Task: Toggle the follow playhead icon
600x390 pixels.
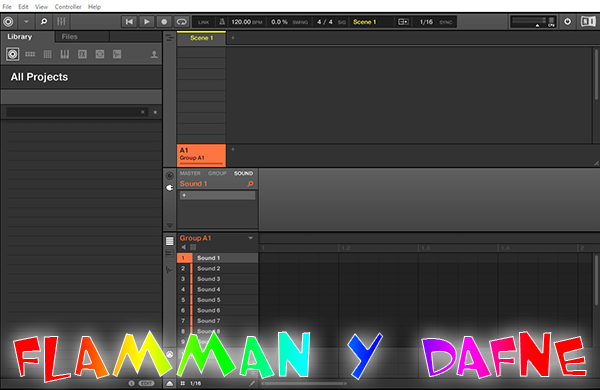Action: tap(403, 22)
